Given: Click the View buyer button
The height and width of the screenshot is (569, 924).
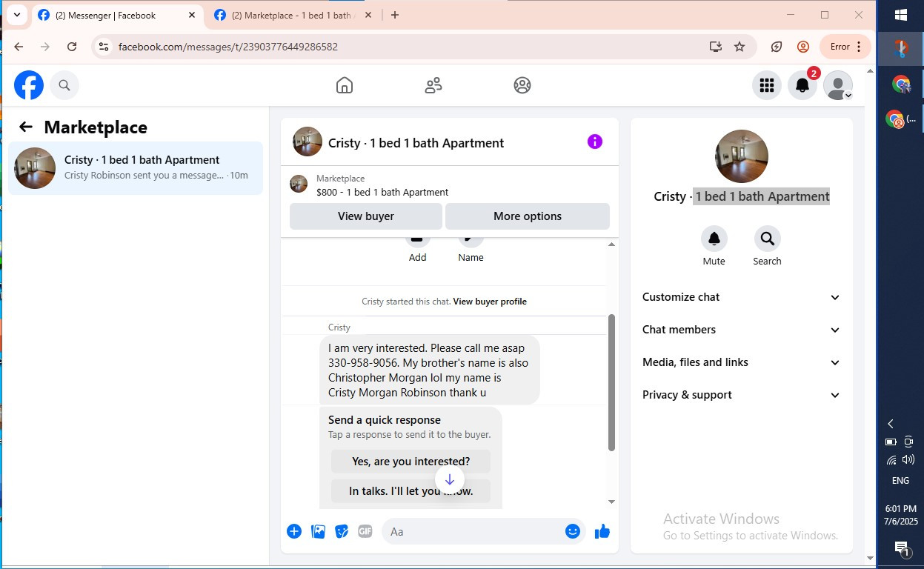Looking at the screenshot, I should pyautogui.click(x=366, y=216).
